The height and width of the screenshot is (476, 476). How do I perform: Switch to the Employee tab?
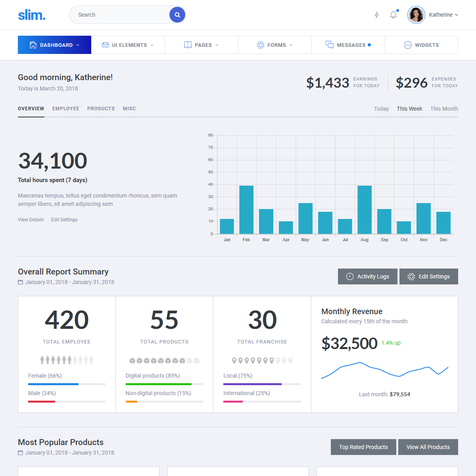coord(66,109)
